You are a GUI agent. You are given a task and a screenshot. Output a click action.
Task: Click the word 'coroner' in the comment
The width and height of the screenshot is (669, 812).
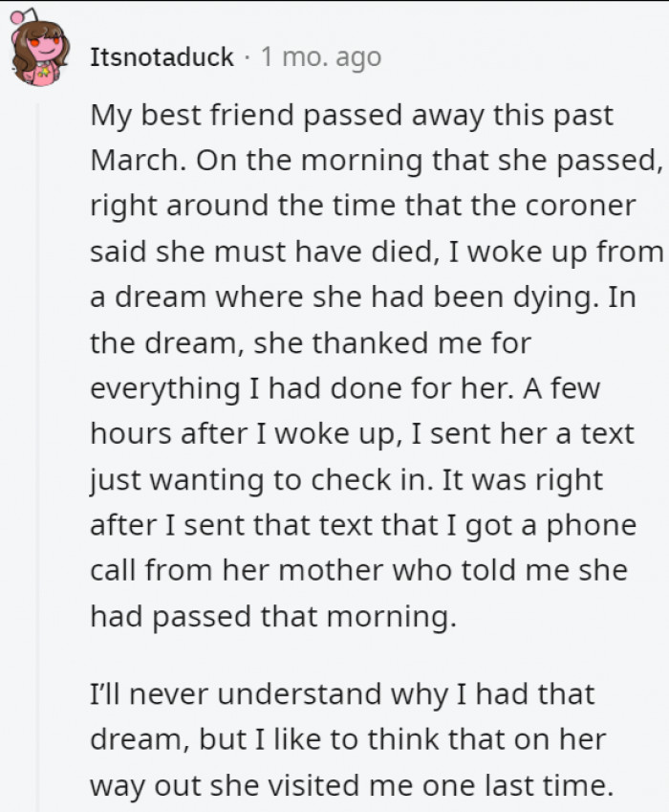(x=580, y=206)
